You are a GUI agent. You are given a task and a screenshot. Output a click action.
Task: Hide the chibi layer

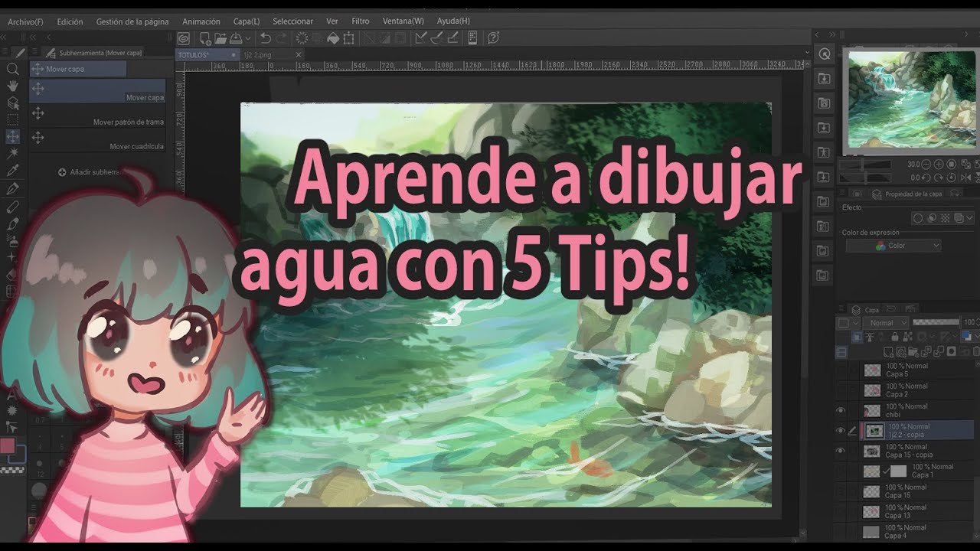click(841, 410)
